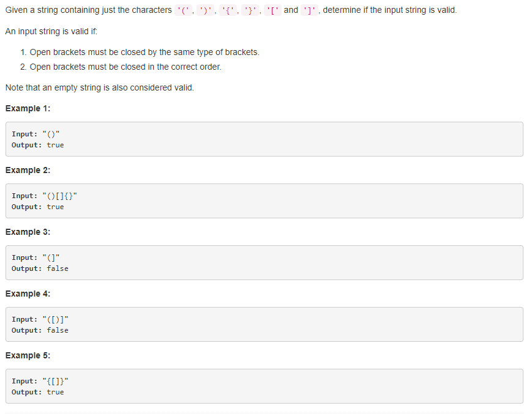Screen dimensions: 532x414
Task: Click the Example 5 heading
Action: tap(28, 355)
